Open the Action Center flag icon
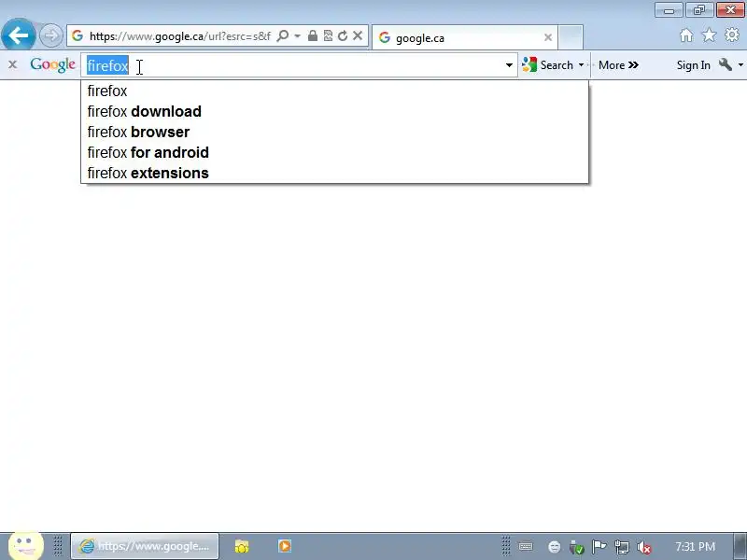Image resolution: width=747 pixels, height=560 pixels. coord(599,546)
